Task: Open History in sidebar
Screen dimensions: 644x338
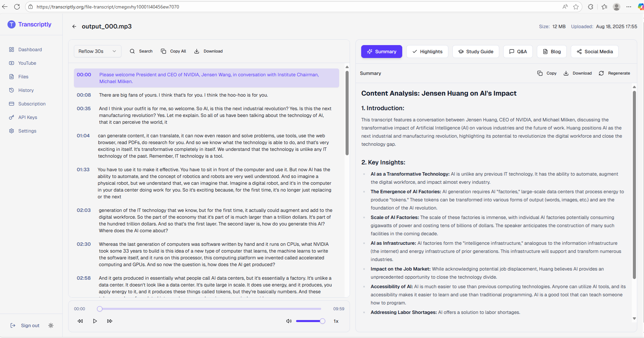Action: click(x=22, y=90)
